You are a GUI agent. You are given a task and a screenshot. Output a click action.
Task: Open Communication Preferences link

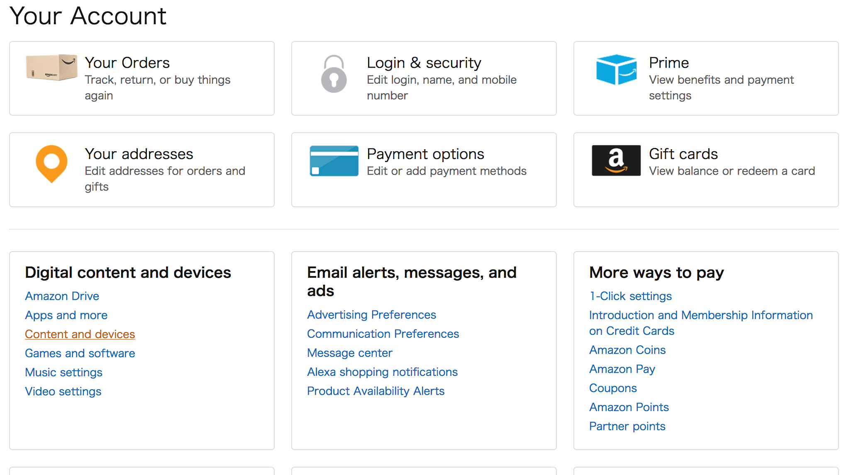pyautogui.click(x=383, y=334)
